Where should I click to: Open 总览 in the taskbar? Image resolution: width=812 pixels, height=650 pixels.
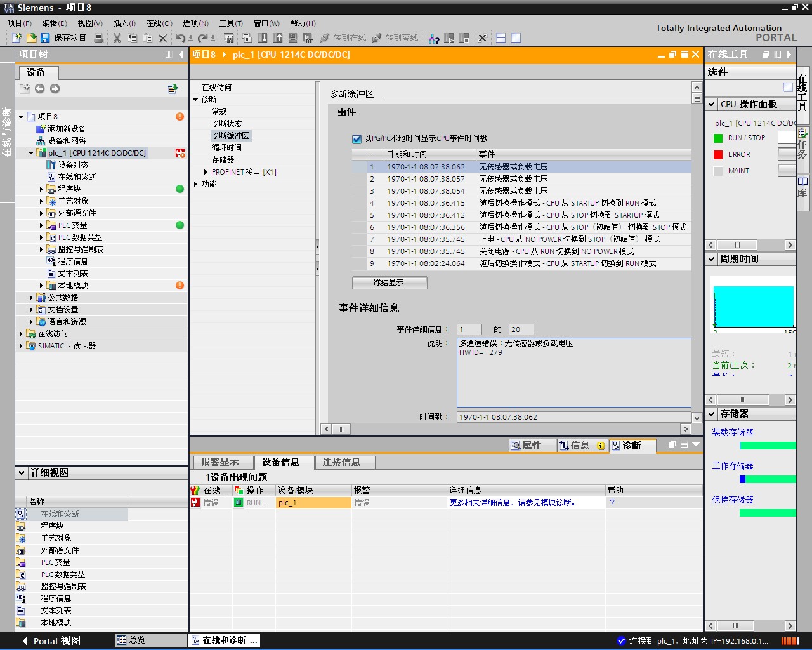coord(150,640)
